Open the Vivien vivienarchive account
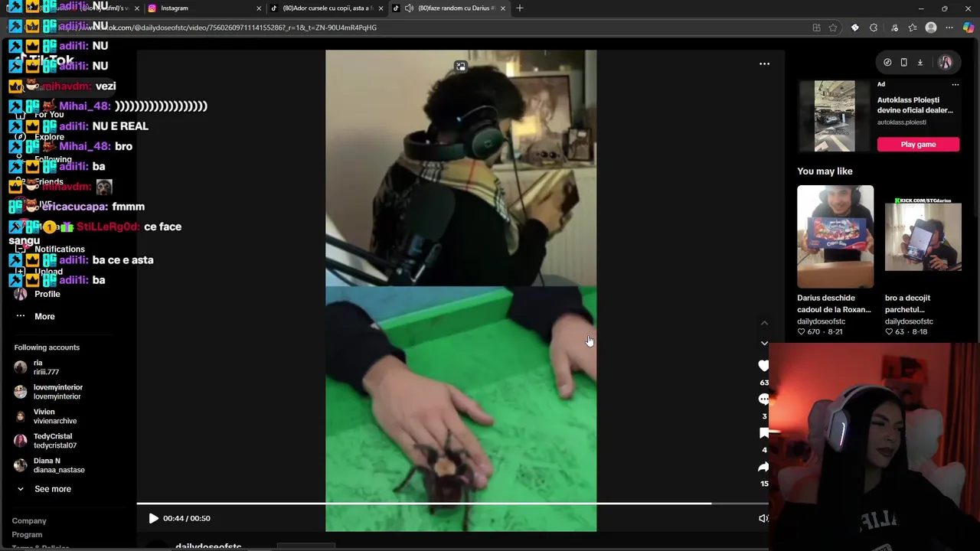 tap(46, 416)
